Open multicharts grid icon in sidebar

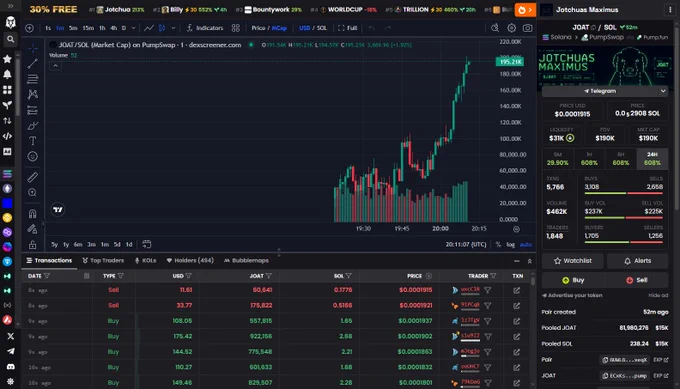tap(7, 90)
